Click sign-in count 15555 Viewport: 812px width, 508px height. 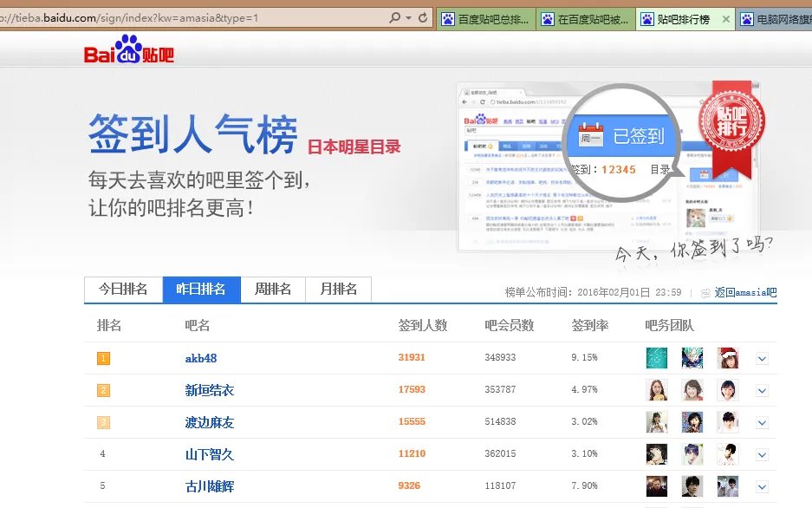tap(412, 421)
